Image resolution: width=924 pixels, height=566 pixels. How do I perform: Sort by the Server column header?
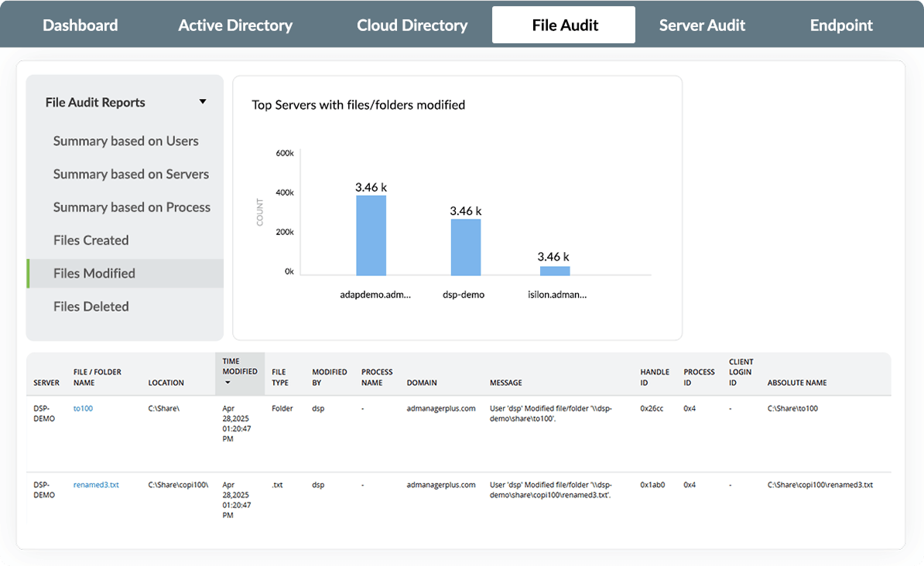[x=46, y=383]
